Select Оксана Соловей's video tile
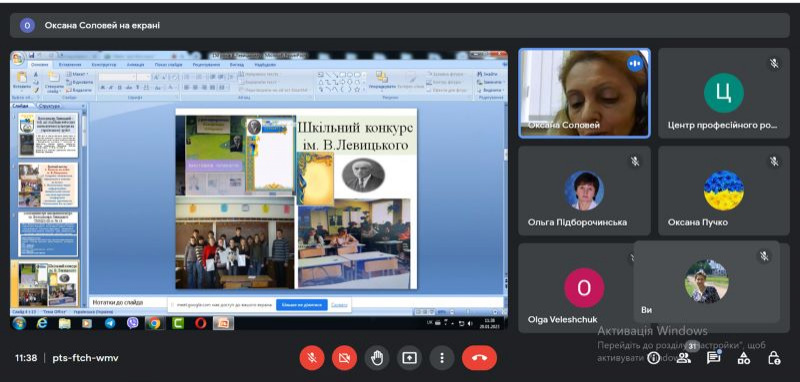Screen dimensions: 800x382 click(584, 93)
